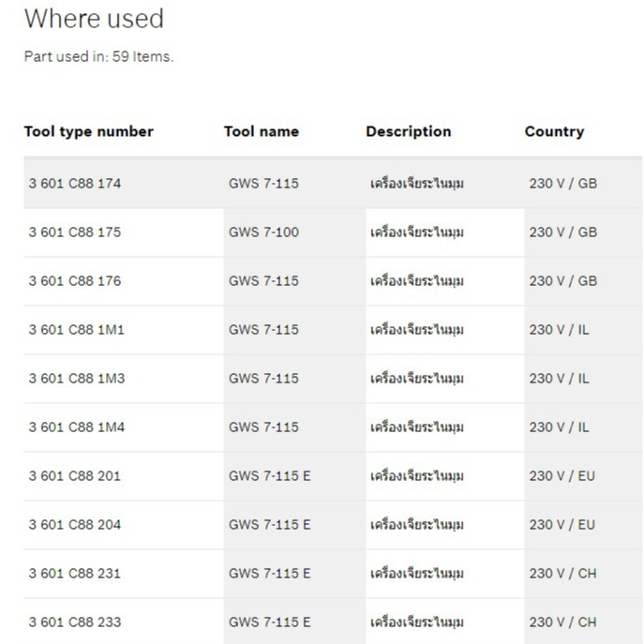This screenshot has width=644, height=644.
Task: Click the Description column header
Action: point(409,131)
